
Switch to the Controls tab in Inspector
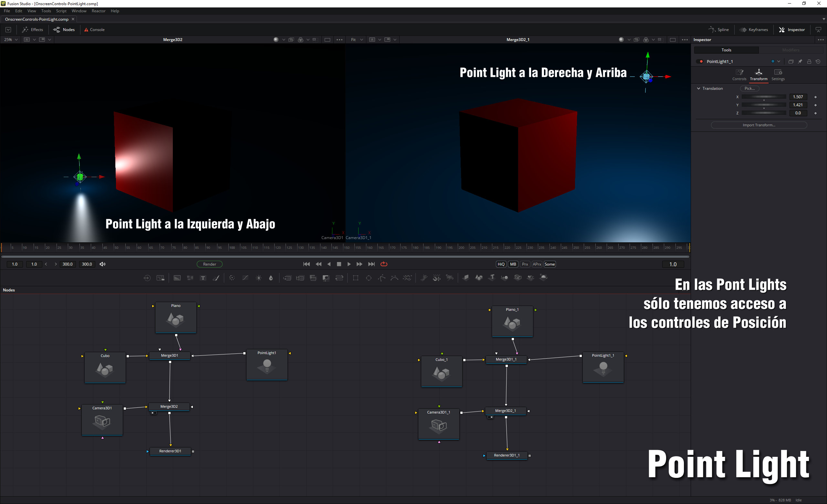click(x=739, y=75)
